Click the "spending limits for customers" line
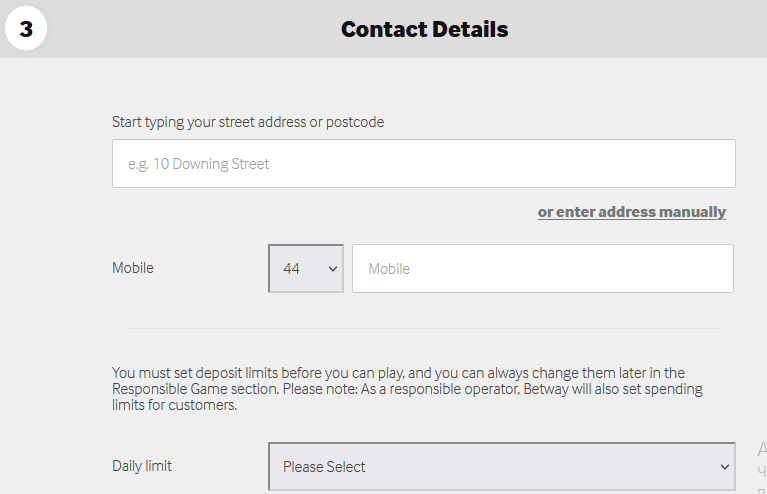This screenshot has width=767, height=494. pyautogui.click(x=174, y=405)
